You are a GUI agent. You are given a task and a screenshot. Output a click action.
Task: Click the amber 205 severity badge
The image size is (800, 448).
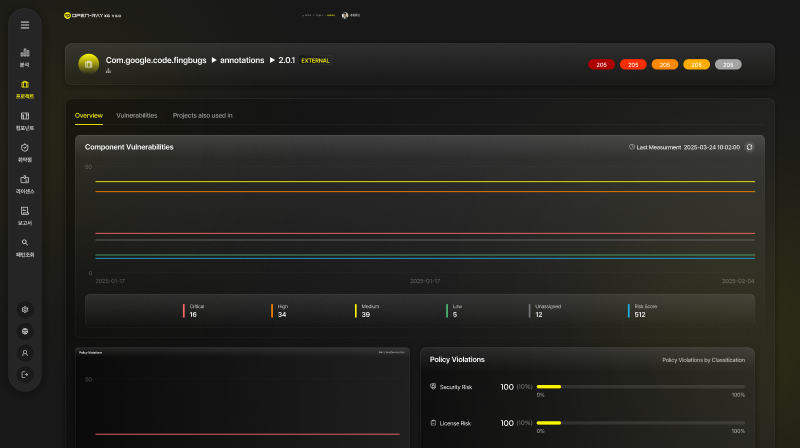(x=696, y=65)
